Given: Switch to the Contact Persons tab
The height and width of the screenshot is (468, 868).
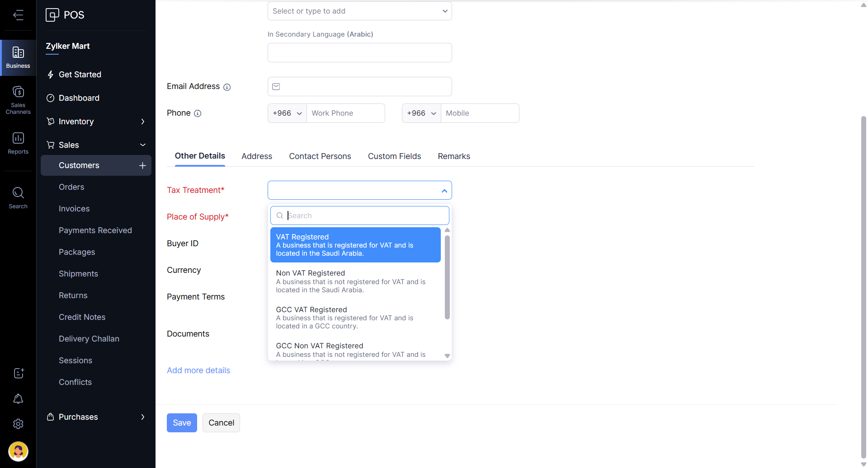Looking at the screenshot, I should click(320, 156).
